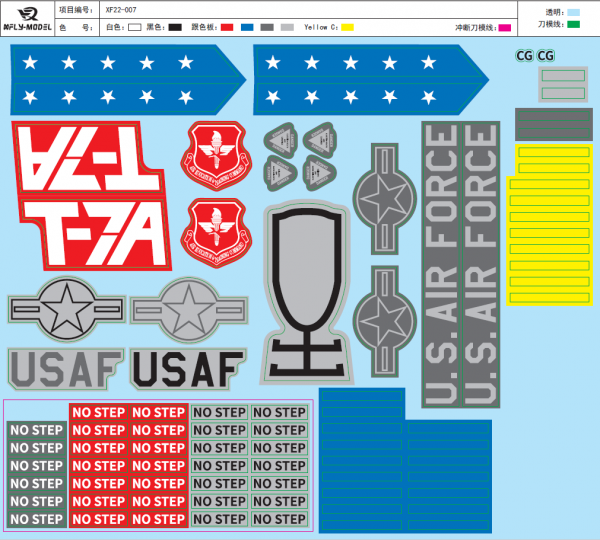
Task: Select the upper red shield emblem
Action: point(216,156)
